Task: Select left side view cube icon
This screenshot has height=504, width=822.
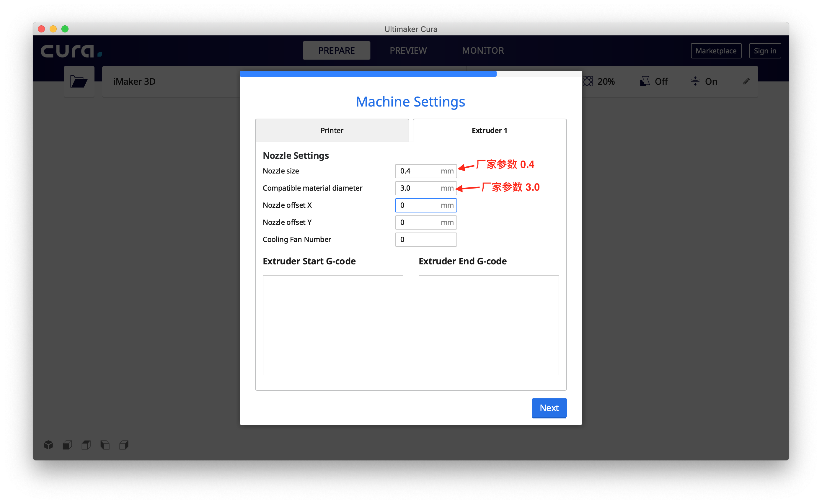Action: (x=105, y=445)
